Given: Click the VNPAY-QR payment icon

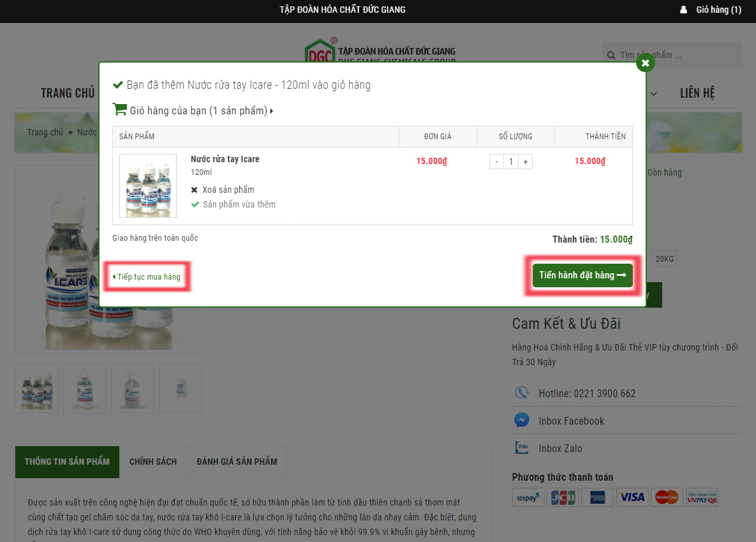Looking at the screenshot, I should pos(702,497).
